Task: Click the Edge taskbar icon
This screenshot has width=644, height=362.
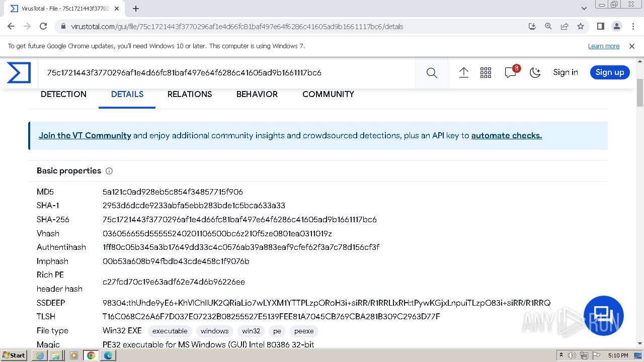Action: [x=108, y=355]
